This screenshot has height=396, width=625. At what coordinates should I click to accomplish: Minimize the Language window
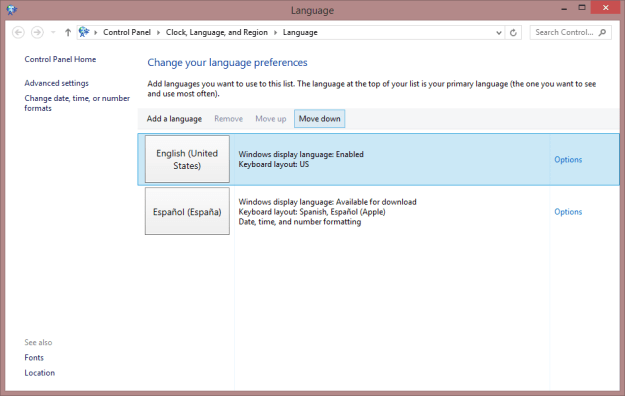click(564, 8)
